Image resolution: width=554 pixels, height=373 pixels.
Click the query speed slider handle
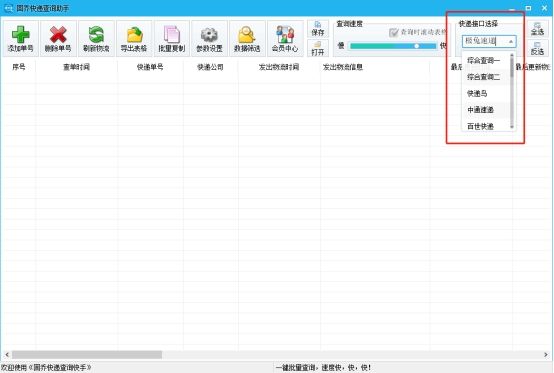point(417,46)
